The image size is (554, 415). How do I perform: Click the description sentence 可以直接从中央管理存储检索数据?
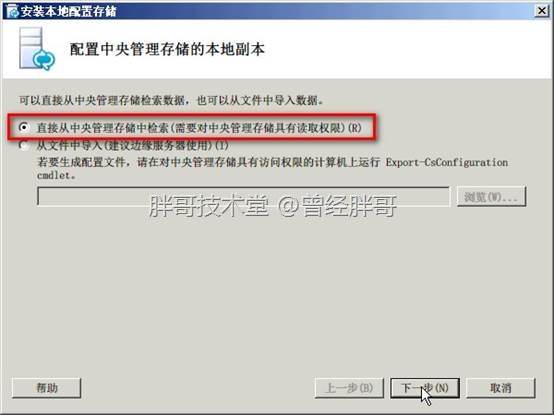pos(171,100)
